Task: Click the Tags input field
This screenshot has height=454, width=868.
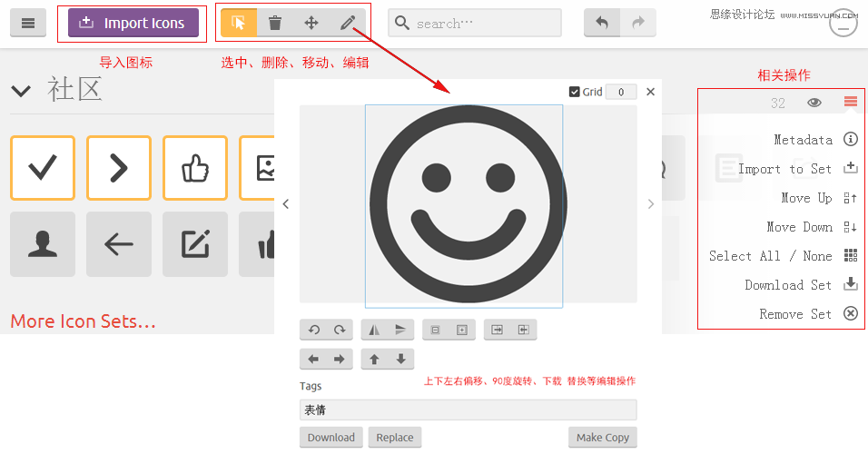Action: pyautogui.click(x=468, y=410)
